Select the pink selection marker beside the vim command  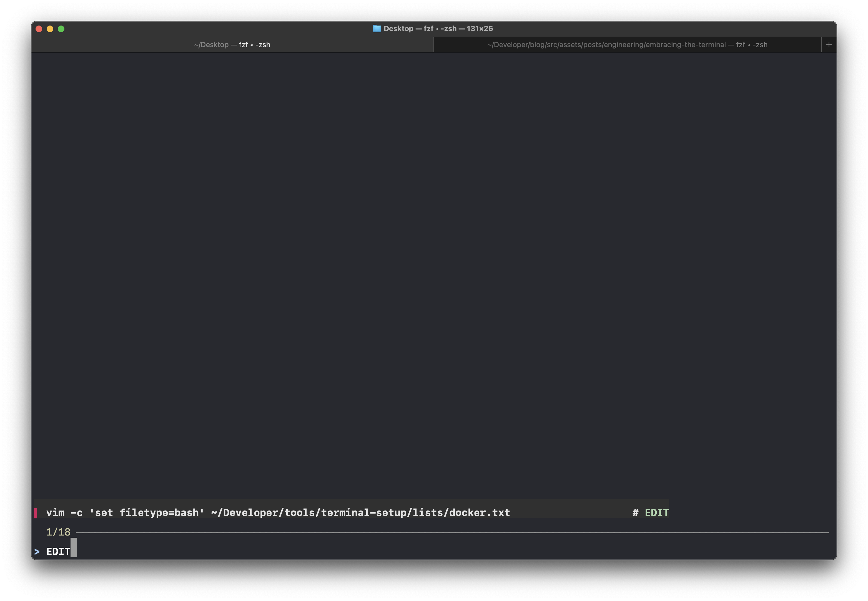36,512
